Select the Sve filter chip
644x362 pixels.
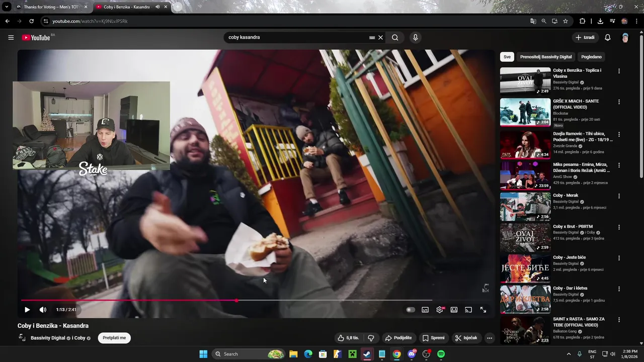[x=507, y=57]
